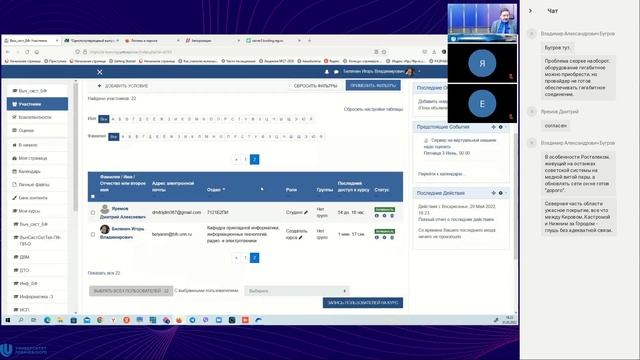Open Windows taskbar search

tap(21, 320)
